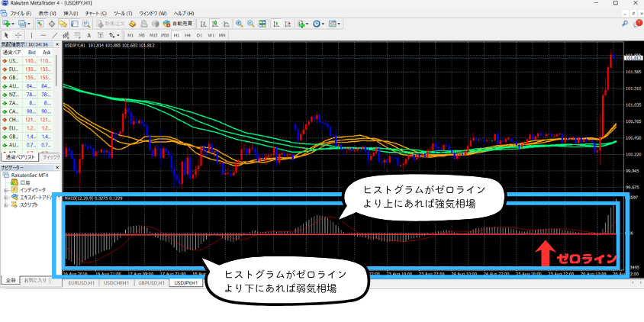
Task: Click the zoom out magnifier icon
Action: [250, 24]
